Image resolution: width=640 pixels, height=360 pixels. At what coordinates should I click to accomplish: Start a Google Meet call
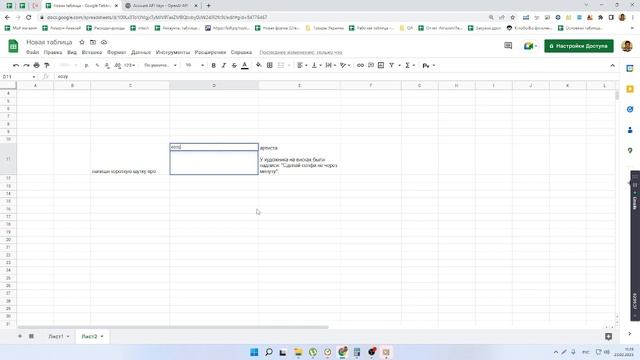tap(530, 46)
